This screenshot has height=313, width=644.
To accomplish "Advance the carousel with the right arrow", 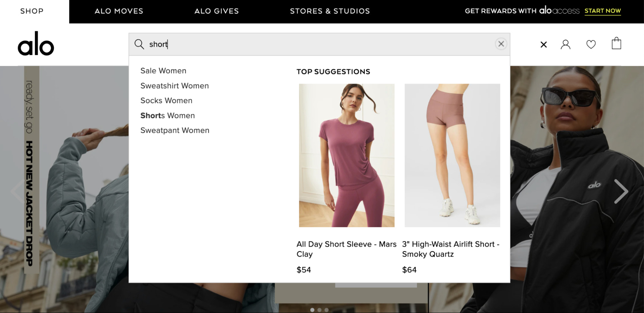I will (x=621, y=191).
